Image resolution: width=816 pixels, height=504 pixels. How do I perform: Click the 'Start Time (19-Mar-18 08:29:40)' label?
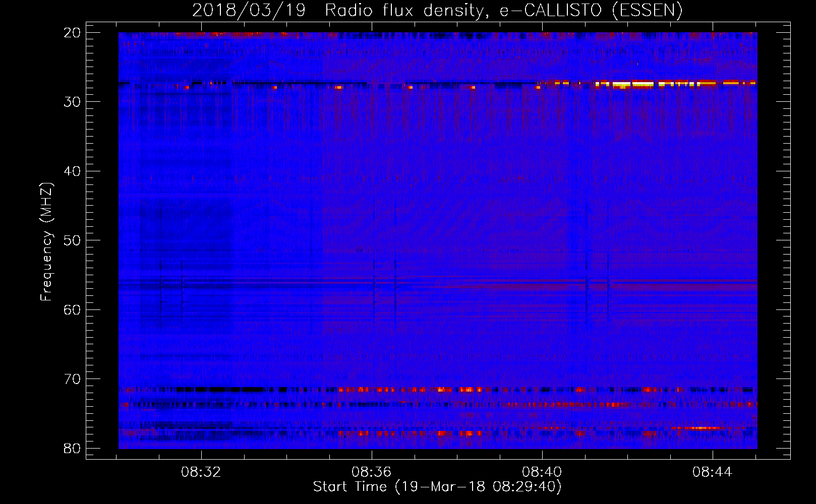(437, 487)
